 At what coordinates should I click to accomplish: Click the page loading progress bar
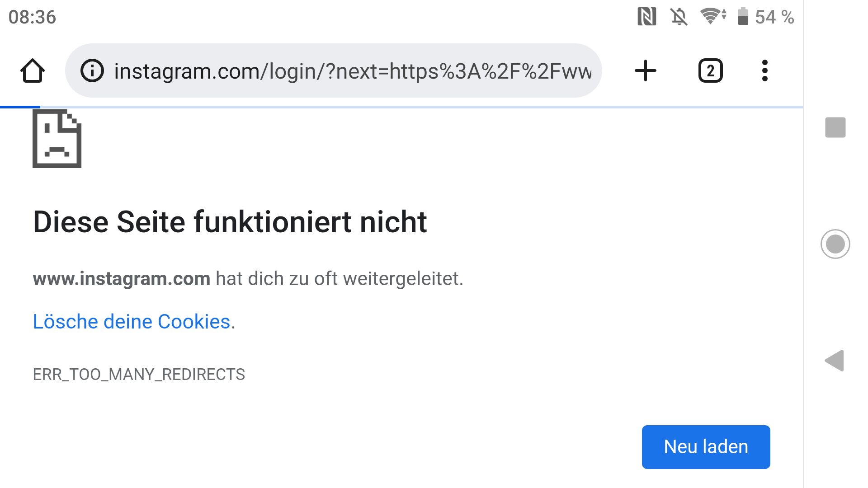(x=401, y=107)
